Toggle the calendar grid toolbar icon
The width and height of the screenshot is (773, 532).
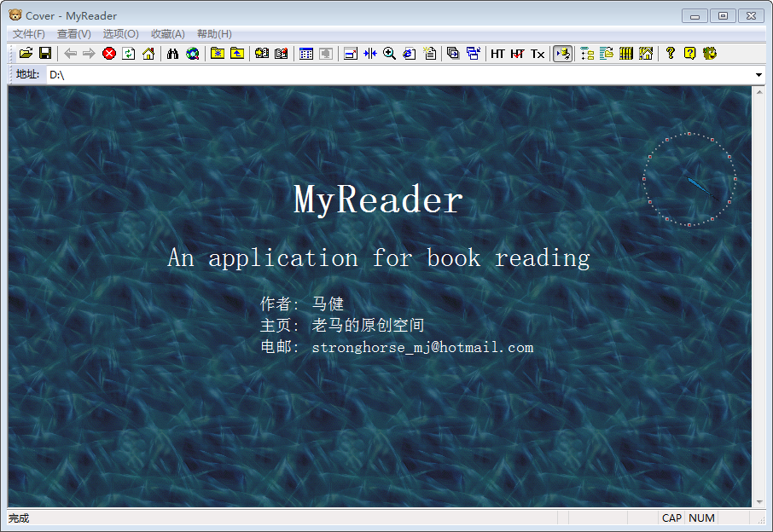click(306, 54)
